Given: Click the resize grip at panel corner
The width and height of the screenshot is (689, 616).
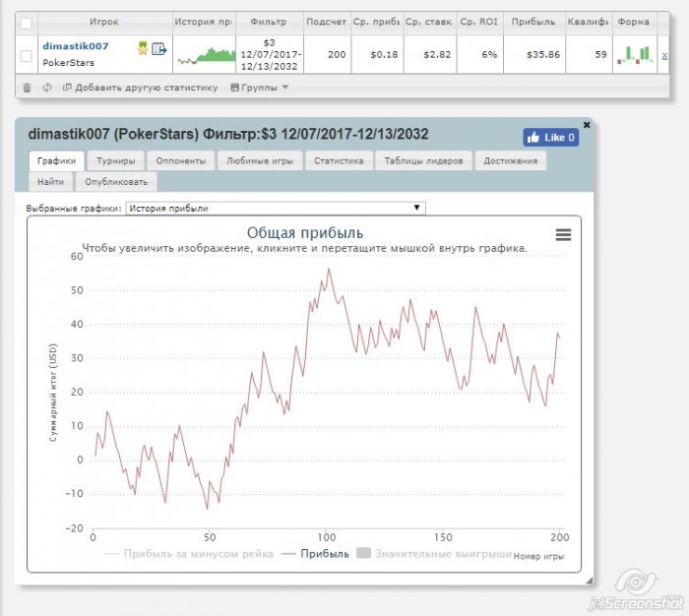Looking at the screenshot, I should click(x=590, y=581).
